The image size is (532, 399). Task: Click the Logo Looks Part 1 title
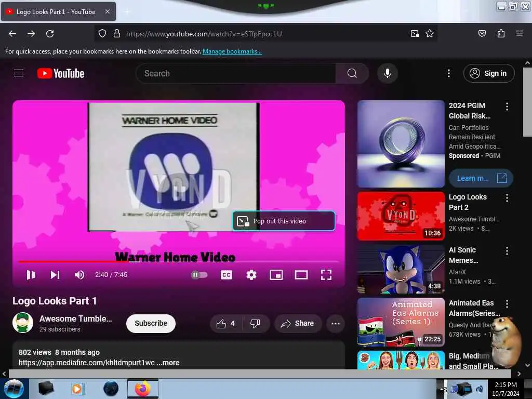point(55,301)
